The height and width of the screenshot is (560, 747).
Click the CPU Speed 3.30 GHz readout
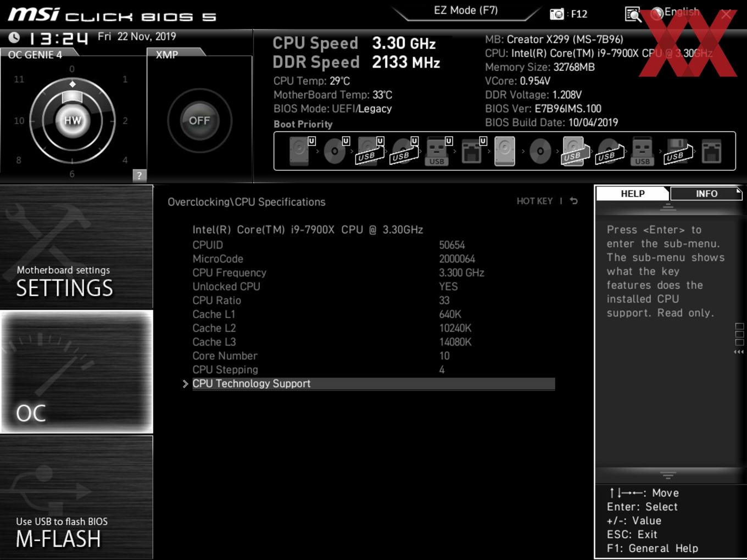(x=354, y=43)
